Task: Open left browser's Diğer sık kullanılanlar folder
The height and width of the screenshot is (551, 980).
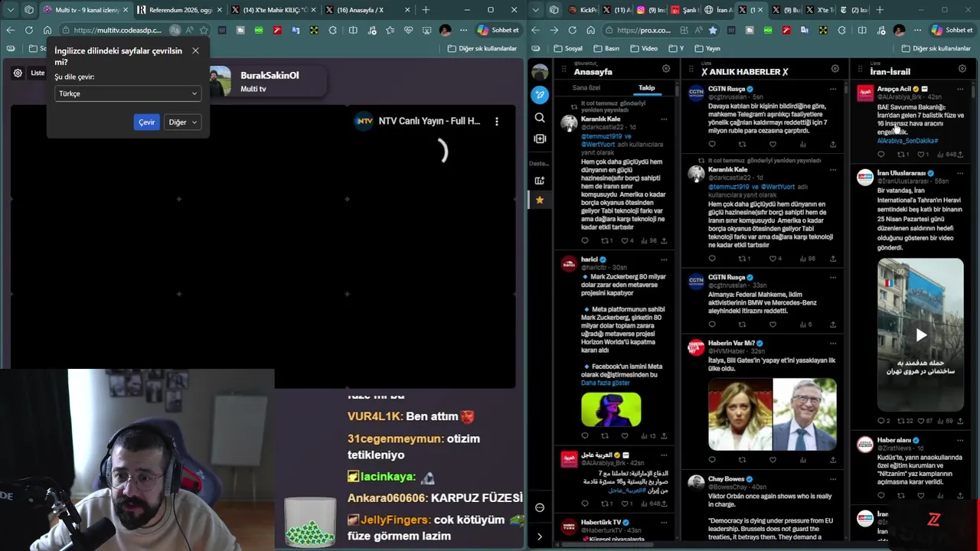Action: [x=482, y=48]
